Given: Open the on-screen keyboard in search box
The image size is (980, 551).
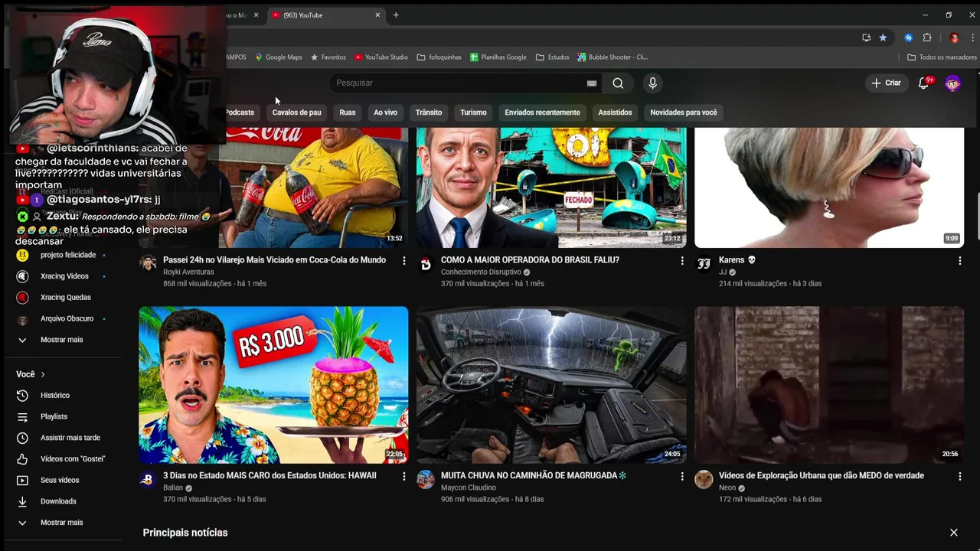Looking at the screenshot, I should point(591,83).
